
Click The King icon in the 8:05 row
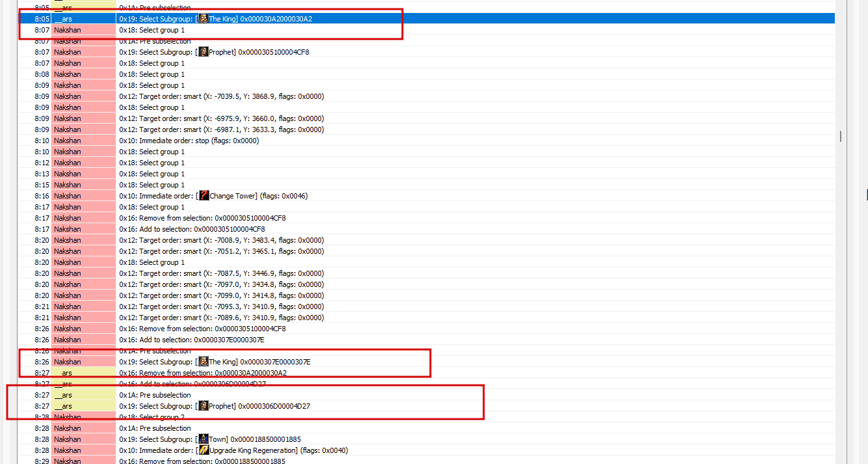[204, 19]
